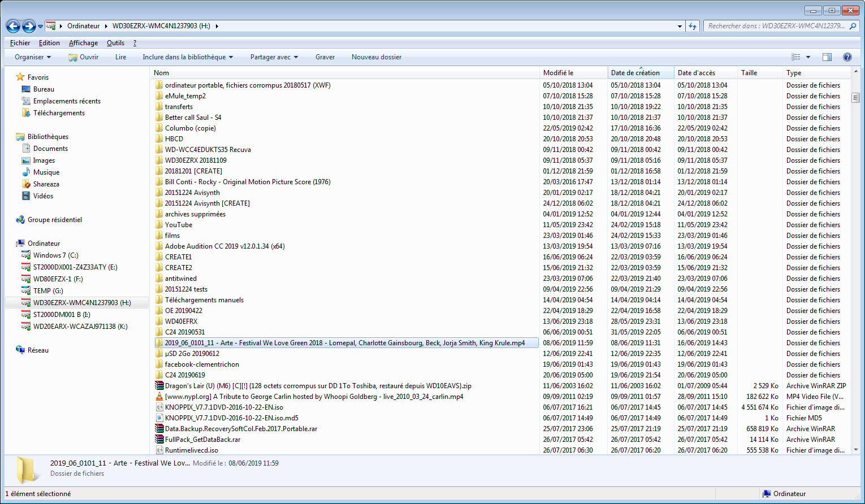Open the ? help menu
The image size is (865, 504).
pyautogui.click(x=135, y=43)
